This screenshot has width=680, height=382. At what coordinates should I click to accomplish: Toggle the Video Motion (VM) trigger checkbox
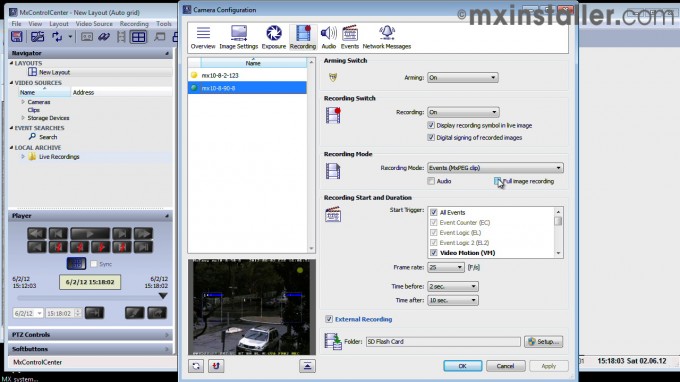(x=434, y=253)
